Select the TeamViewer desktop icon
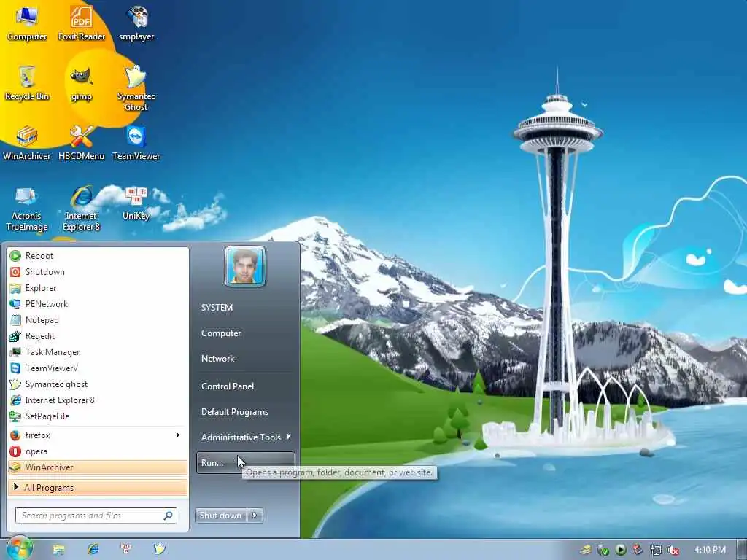The width and height of the screenshot is (747, 560). pyautogui.click(x=136, y=143)
